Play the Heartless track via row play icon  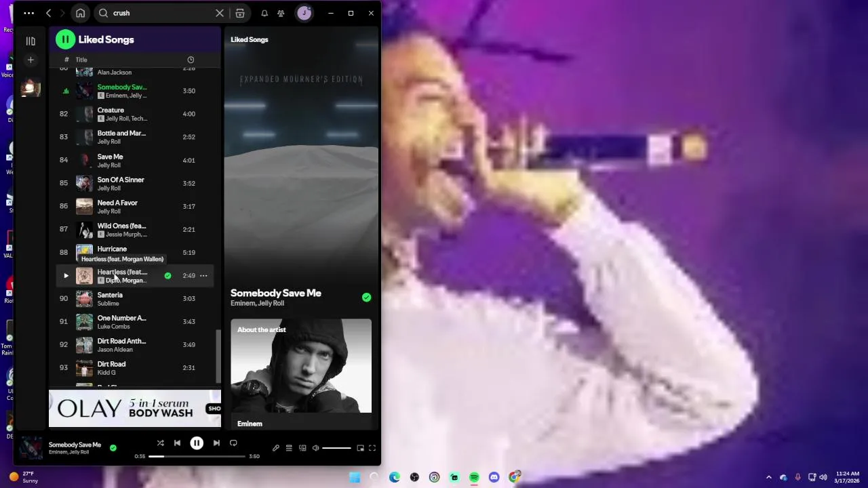point(66,276)
